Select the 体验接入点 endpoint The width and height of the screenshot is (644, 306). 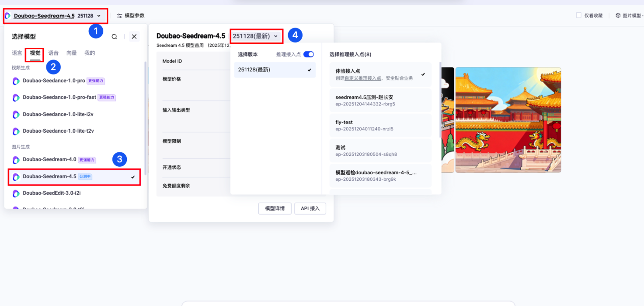click(380, 74)
